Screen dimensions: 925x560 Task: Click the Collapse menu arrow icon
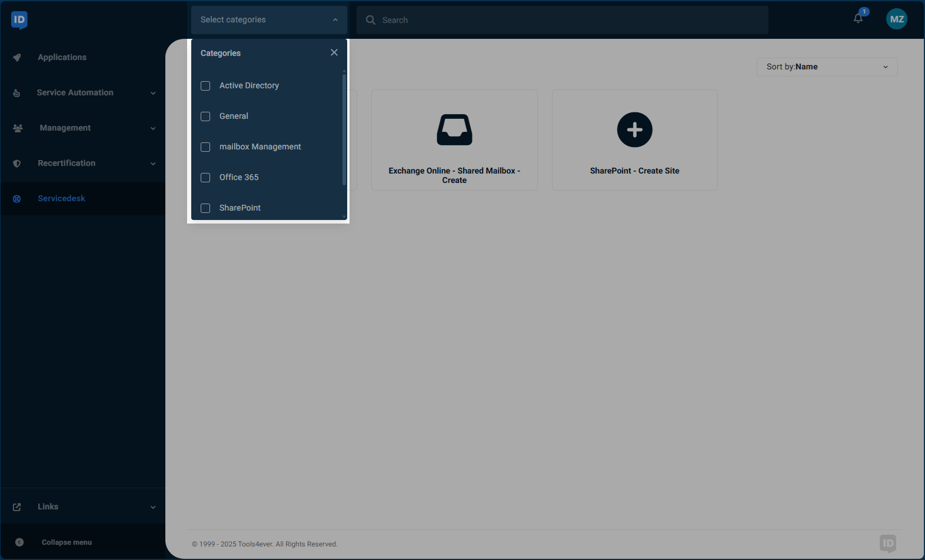click(19, 542)
